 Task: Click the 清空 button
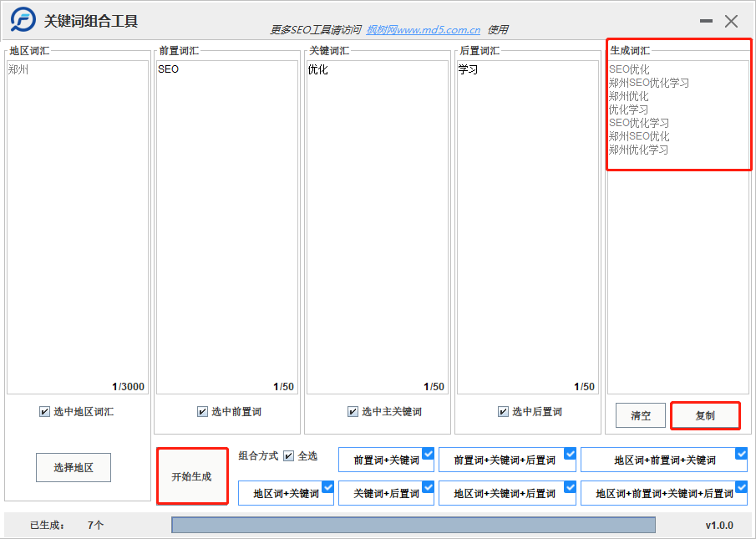pyautogui.click(x=640, y=415)
